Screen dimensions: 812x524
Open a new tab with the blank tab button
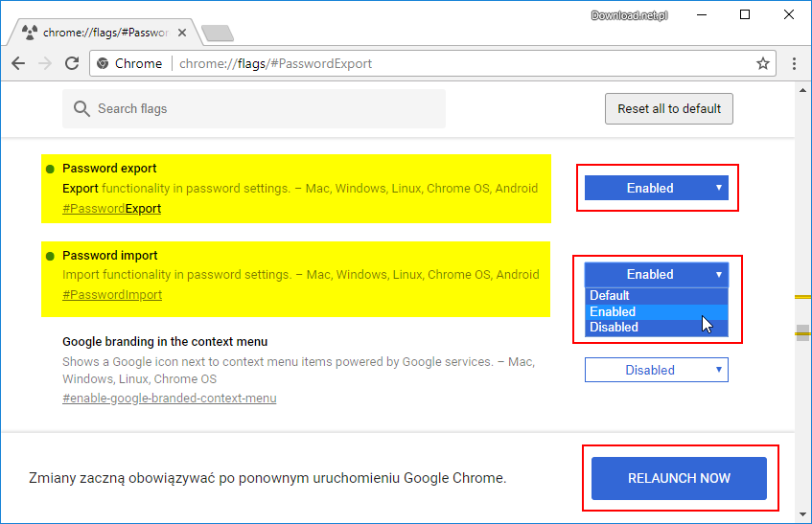[218, 34]
